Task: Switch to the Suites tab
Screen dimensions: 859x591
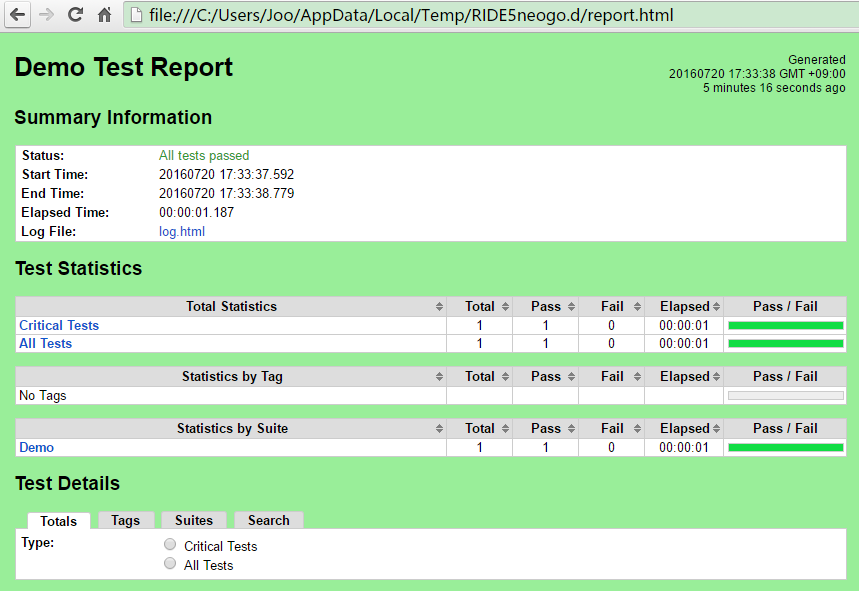Action: 194,521
